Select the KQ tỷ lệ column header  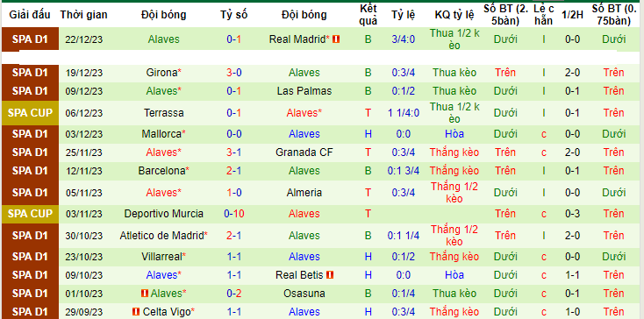[x=454, y=15]
